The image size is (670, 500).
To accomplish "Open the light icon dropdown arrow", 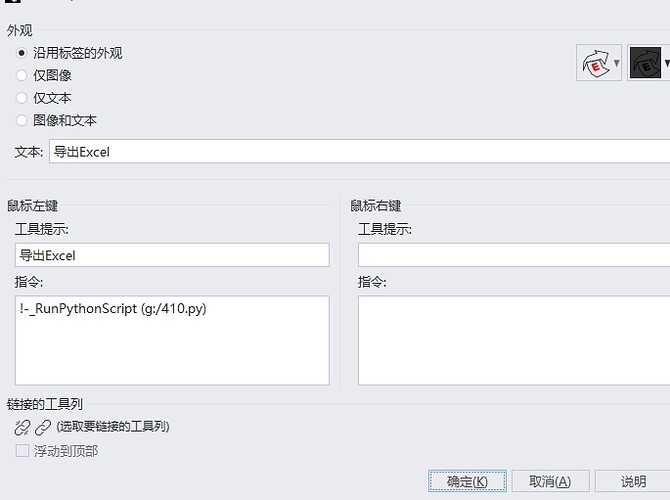I will 616,63.
